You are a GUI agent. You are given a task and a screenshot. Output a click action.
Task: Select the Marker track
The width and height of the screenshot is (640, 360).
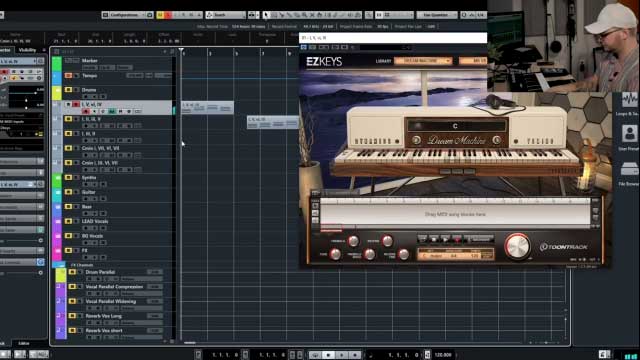90,61
